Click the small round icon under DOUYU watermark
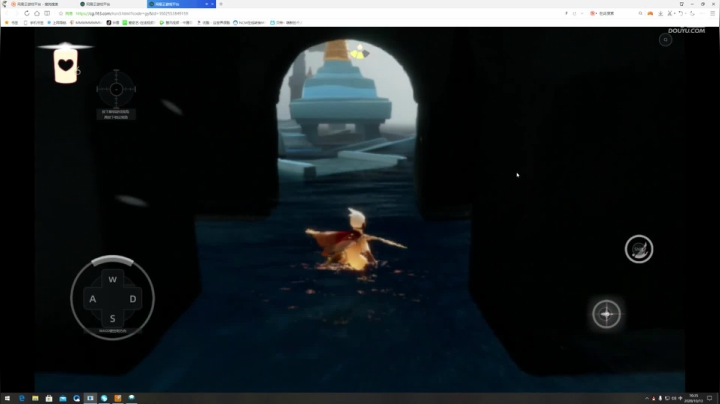This screenshot has height=404, width=720. (665, 40)
